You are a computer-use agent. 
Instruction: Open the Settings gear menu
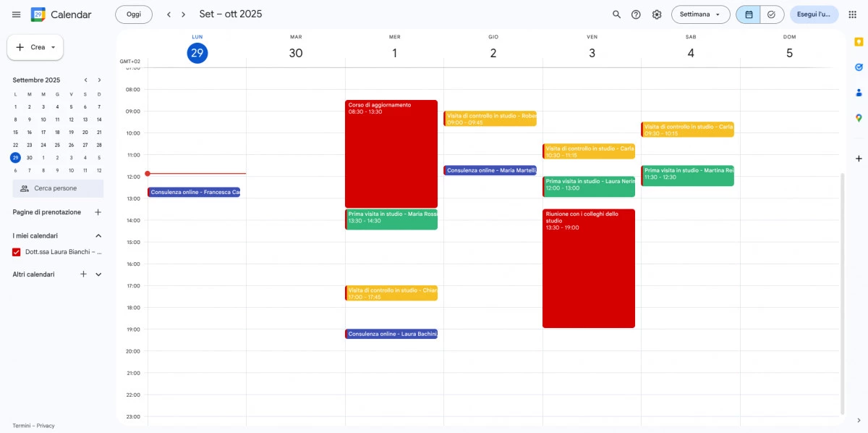657,14
